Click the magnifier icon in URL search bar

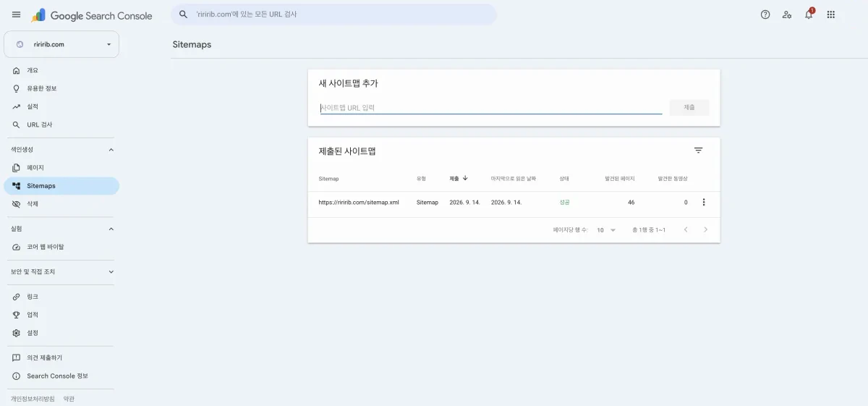pos(184,14)
